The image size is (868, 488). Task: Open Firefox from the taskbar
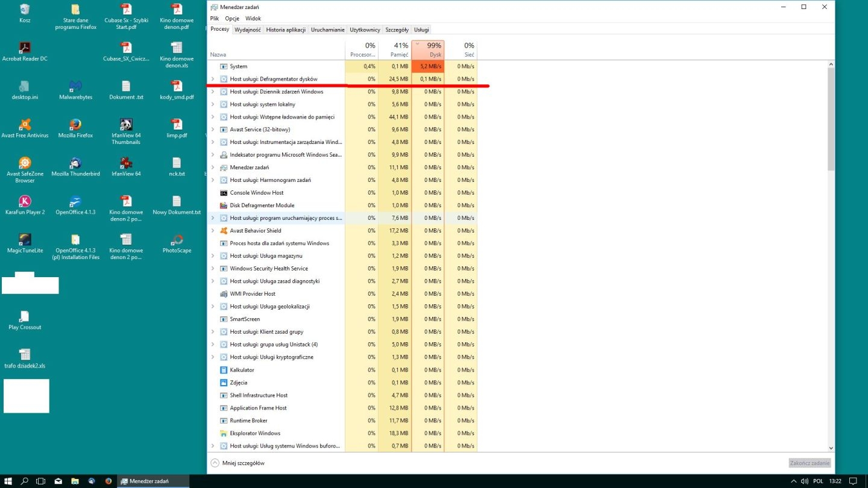pos(108,481)
